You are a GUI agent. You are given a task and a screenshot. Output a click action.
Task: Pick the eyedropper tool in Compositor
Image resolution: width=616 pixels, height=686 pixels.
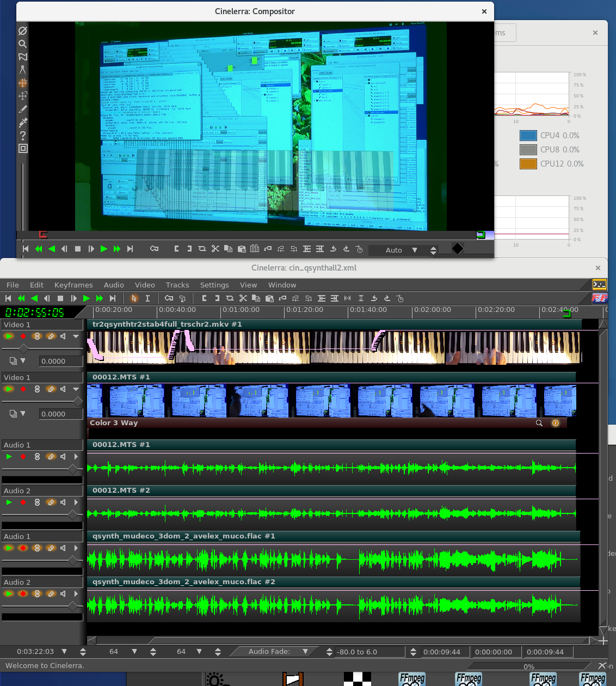[x=22, y=122]
